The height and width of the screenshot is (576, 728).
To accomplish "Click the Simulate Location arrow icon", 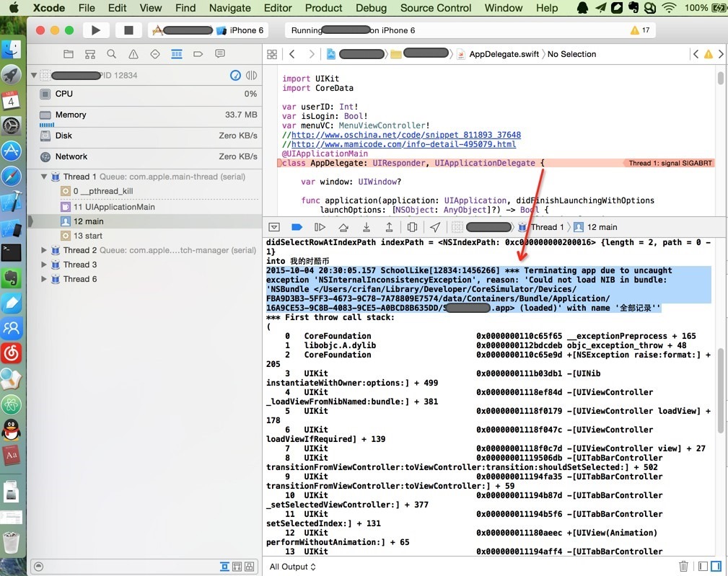I will 435,227.
